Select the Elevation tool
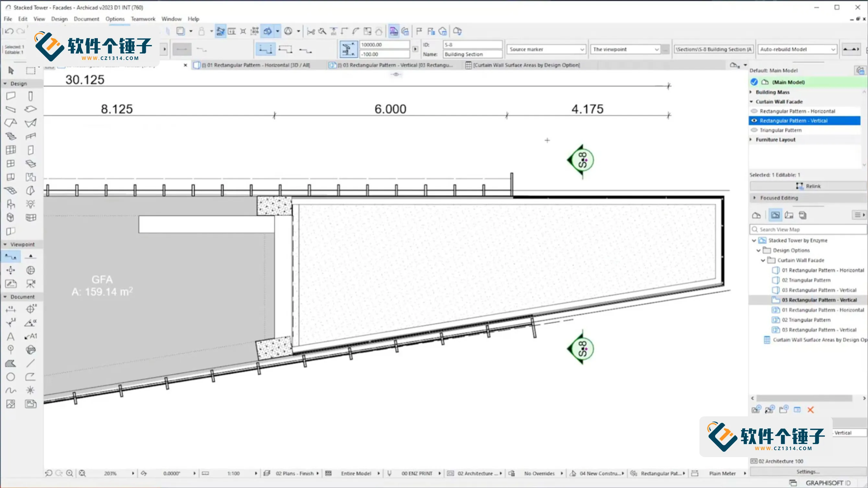This screenshot has width=868, height=488. [30, 257]
